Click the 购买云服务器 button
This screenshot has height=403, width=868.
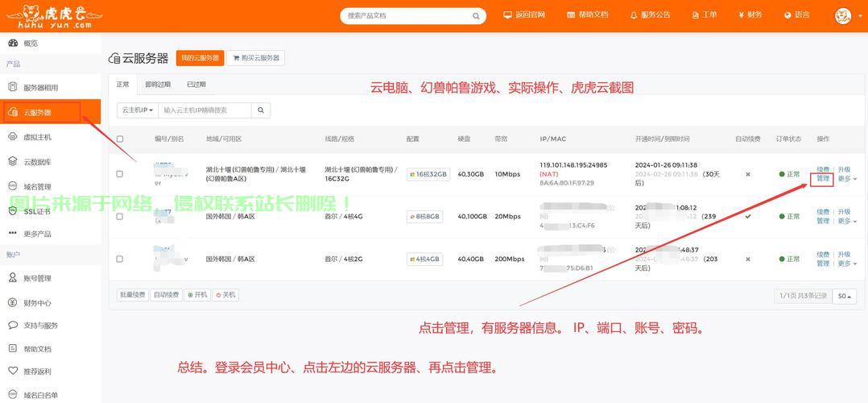[256, 58]
